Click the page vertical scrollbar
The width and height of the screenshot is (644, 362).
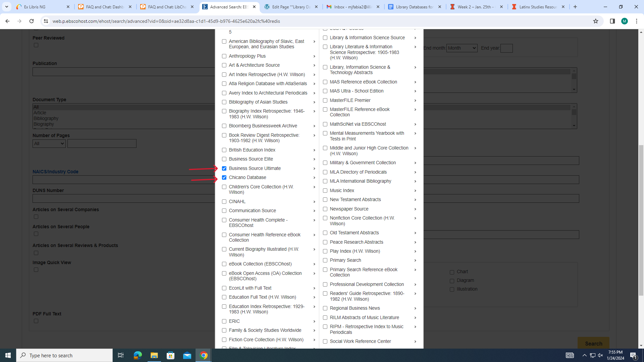point(641,221)
